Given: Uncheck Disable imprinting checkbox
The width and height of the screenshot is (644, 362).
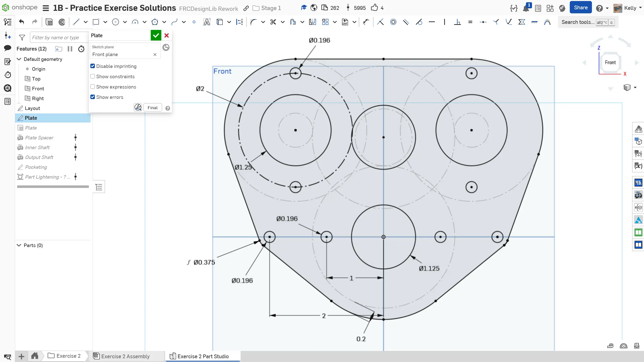Looking at the screenshot, I should click(x=93, y=66).
